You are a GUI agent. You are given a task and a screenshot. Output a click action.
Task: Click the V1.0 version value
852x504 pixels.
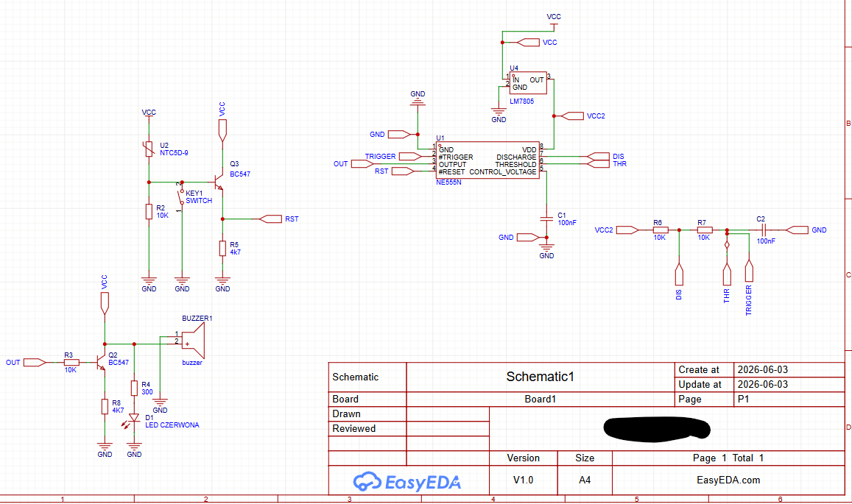(x=524, y=480)
